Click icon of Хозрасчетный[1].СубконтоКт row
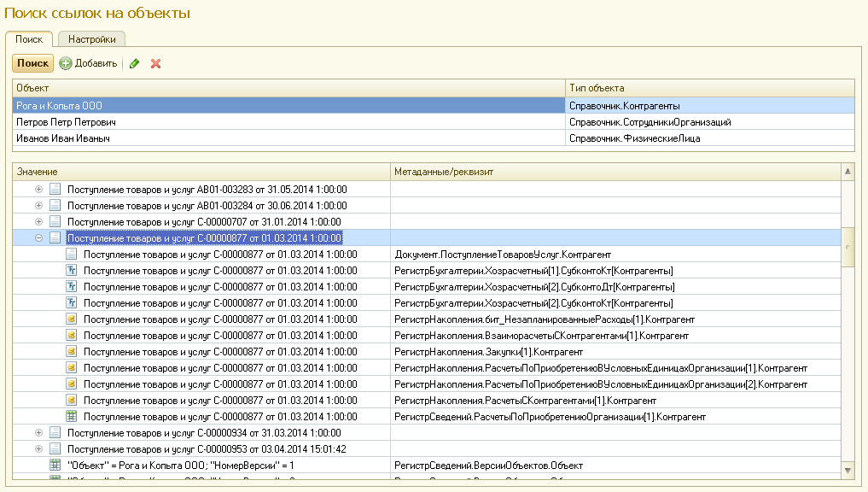 tap(72, 271)
